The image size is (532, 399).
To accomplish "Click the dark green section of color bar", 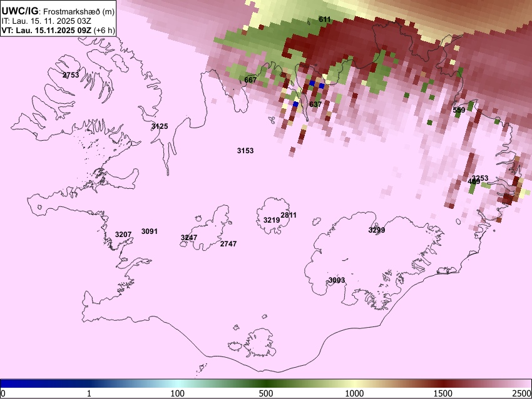I will coord(266,384).
